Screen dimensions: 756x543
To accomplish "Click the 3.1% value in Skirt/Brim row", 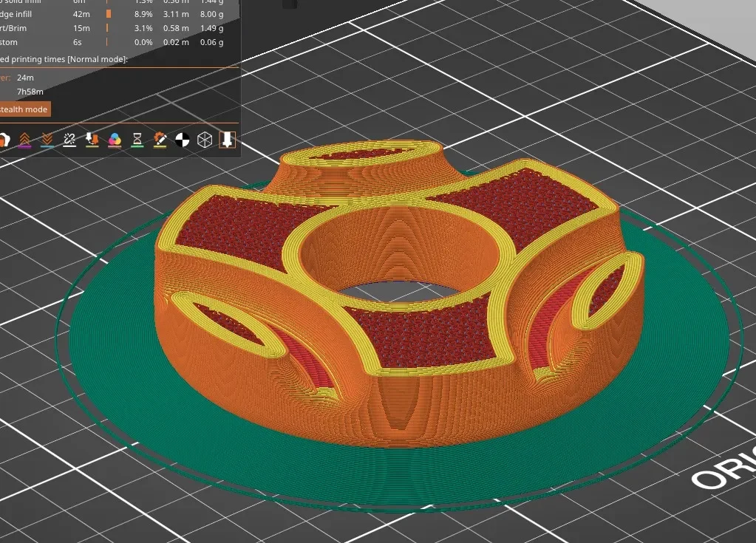I will click(x=143, y=28).
